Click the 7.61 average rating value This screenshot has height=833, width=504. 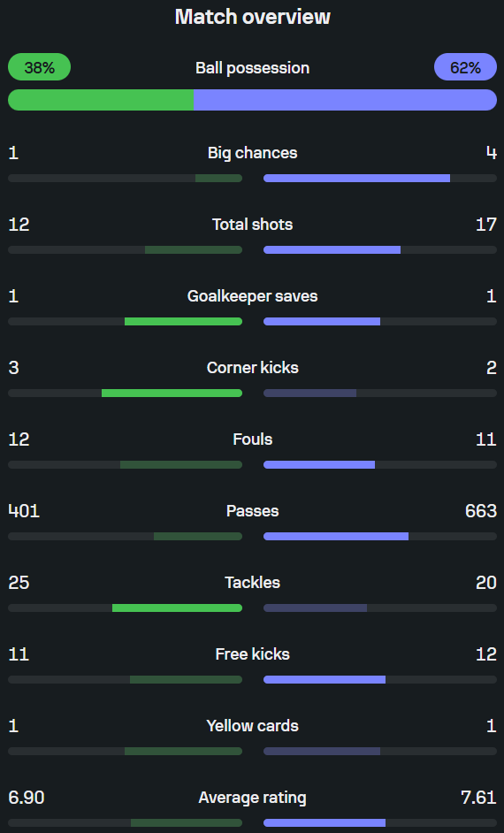pyautogui.click(x=478, y=798)
